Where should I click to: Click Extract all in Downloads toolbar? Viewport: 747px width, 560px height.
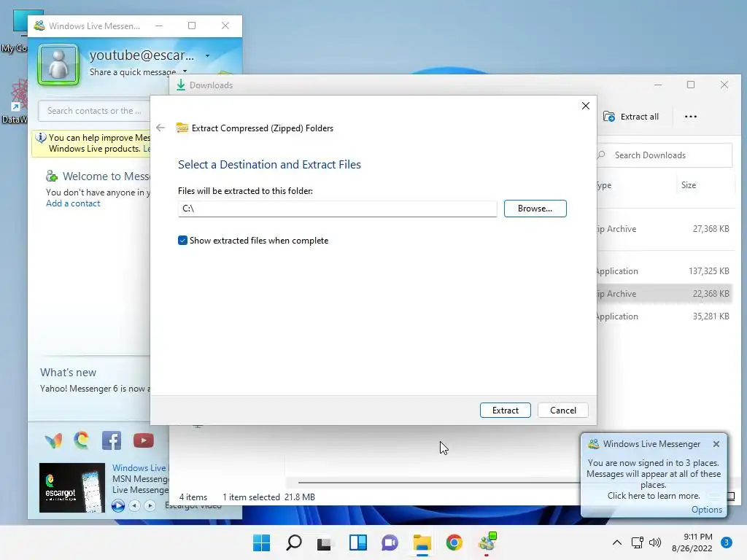click(x=631, y=117)
